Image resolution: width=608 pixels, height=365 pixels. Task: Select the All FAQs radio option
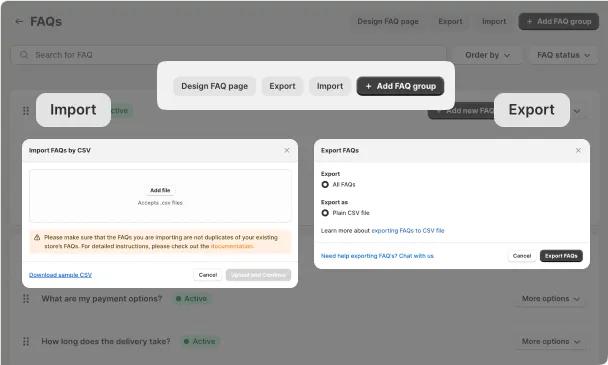coord(325,185)
